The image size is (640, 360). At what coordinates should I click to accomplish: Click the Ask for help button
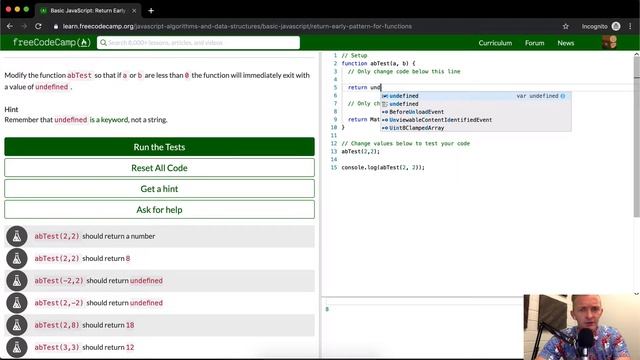(159, 210)
